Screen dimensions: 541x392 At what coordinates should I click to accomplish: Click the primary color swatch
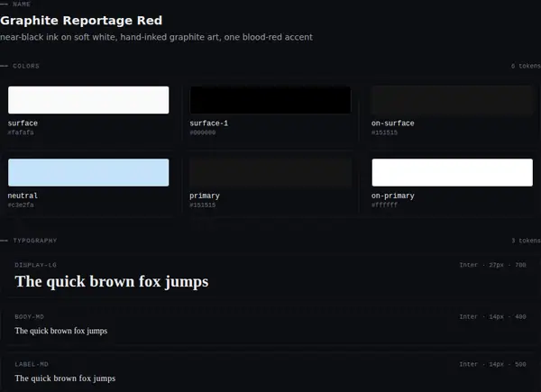coord(270,172)
